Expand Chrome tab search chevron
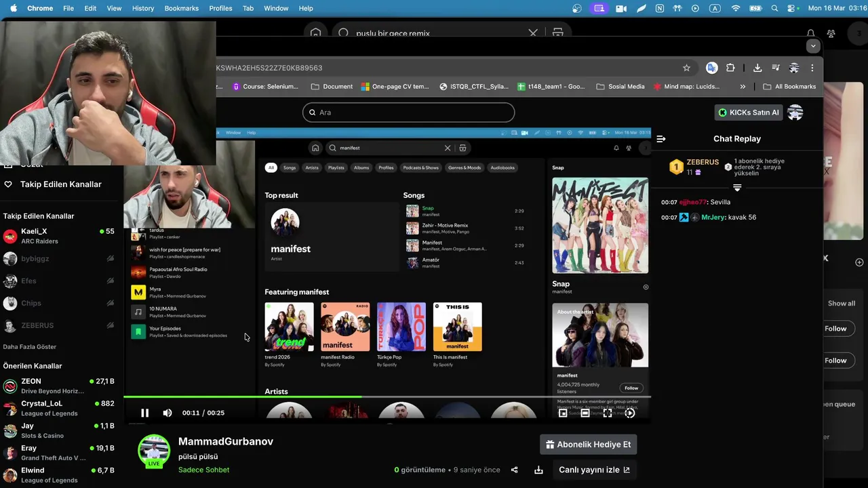868x488 pixels. (813, 46)
